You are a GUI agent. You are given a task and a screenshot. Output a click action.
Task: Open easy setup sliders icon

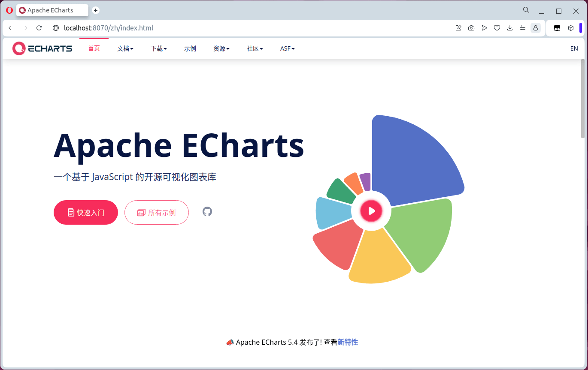click(x=523, y=28)
